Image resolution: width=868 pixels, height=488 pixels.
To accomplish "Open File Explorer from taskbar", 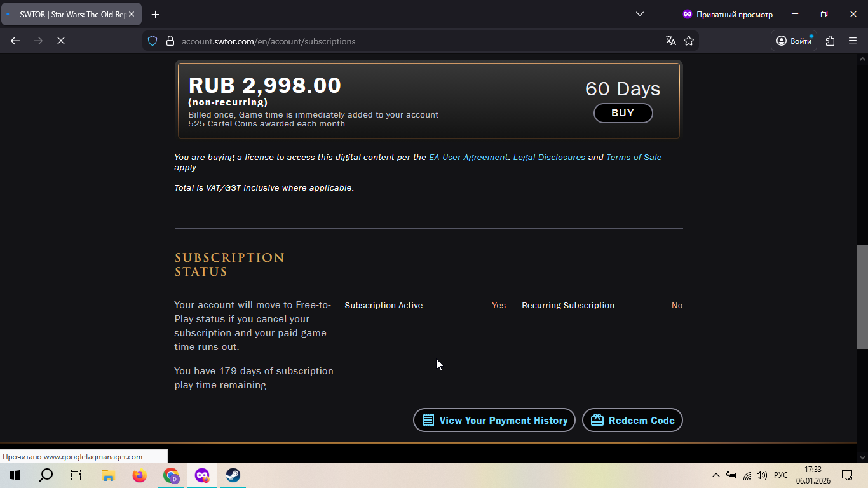I will point(108,475).
